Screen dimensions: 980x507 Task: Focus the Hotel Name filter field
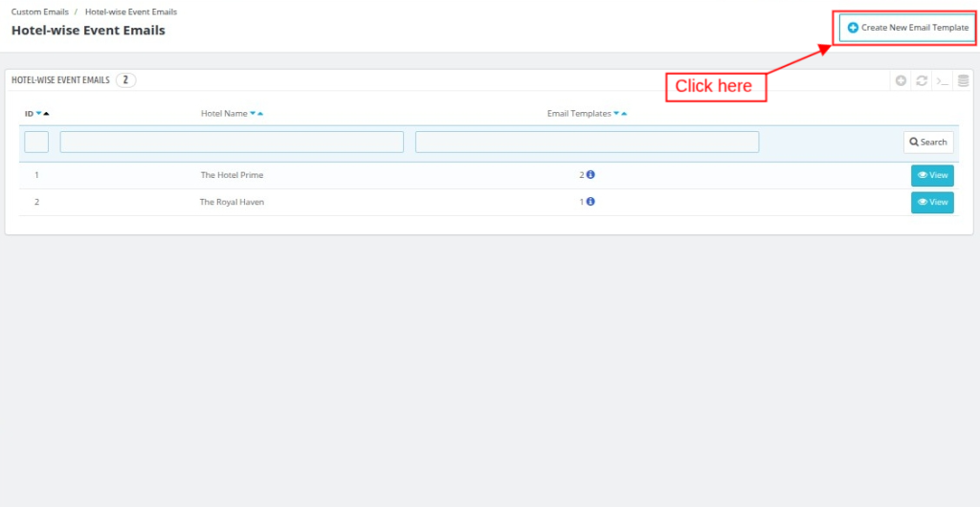pos(232,142)
